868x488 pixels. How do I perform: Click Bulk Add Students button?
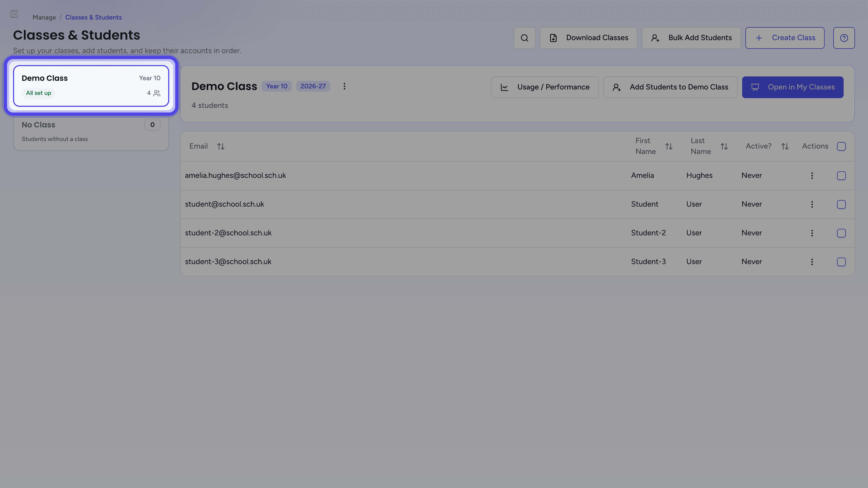(691, 38)
